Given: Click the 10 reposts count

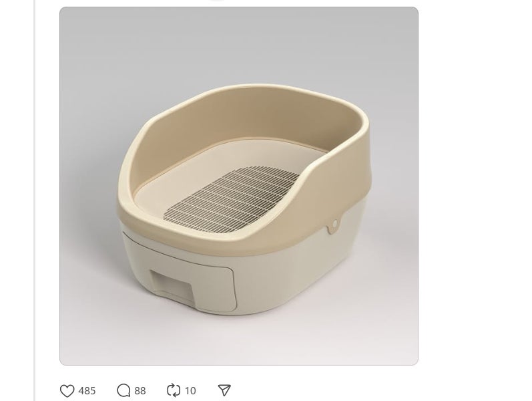Looking at the screenshot, I should [x=190, y=391].
